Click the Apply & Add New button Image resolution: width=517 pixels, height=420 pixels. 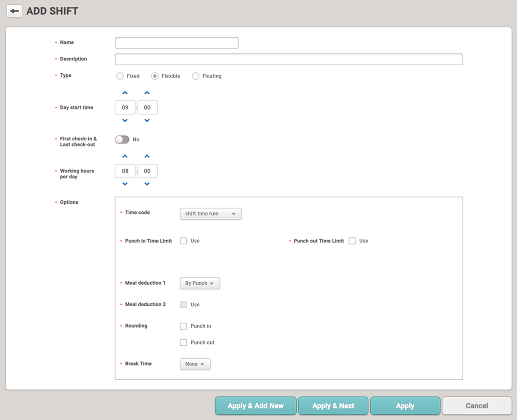tap(255, 406)
